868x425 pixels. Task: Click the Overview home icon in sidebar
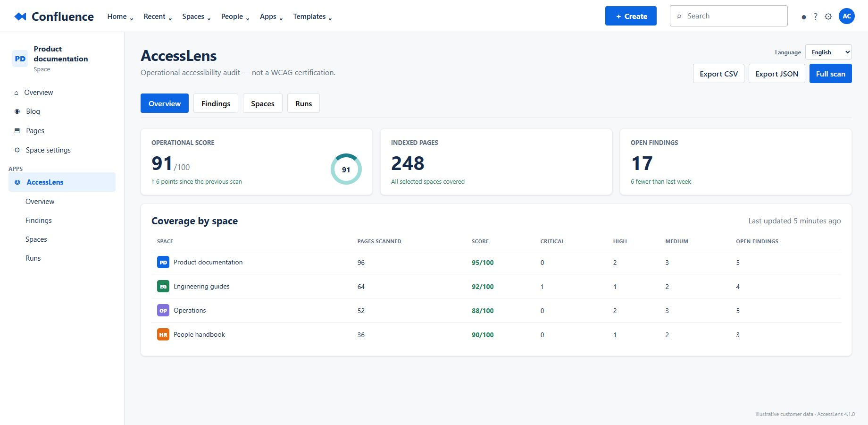click(17, 93)
